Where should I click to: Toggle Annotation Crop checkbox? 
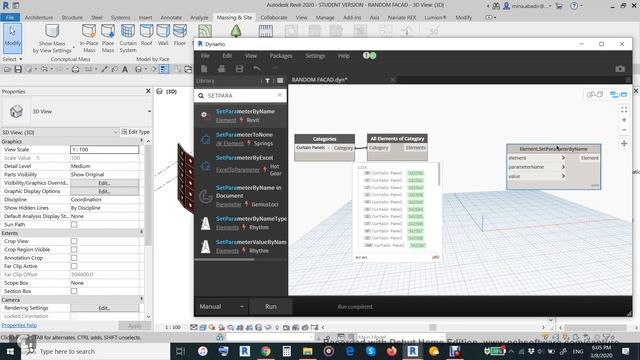tap(74, 258)
